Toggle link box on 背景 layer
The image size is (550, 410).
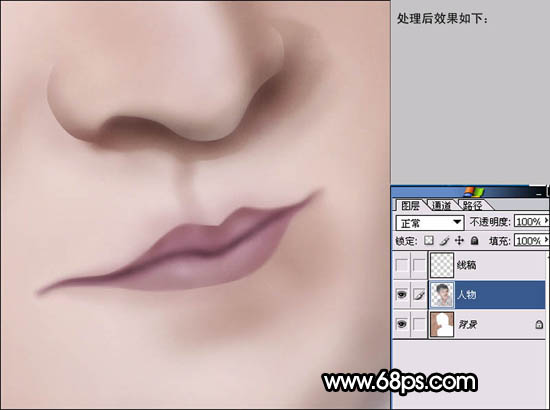pyautogui.click(x=419, y=324)
